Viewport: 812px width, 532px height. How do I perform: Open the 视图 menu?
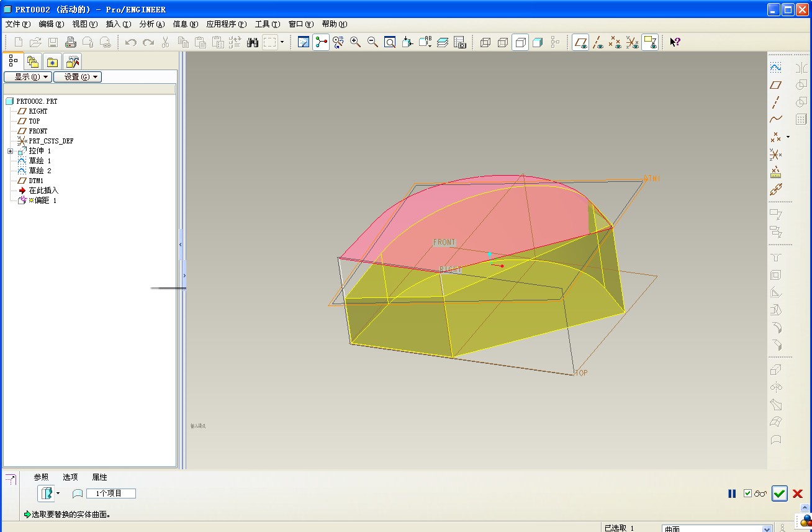(x=84, y=24)
